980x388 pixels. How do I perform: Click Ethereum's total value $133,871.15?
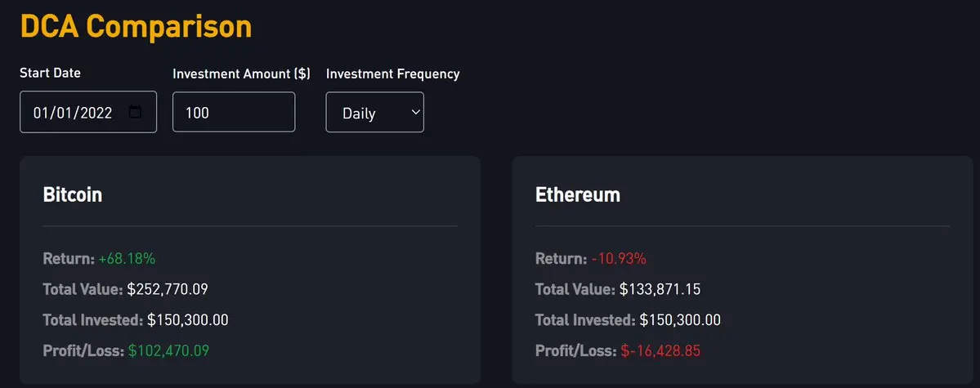[660, 289]
